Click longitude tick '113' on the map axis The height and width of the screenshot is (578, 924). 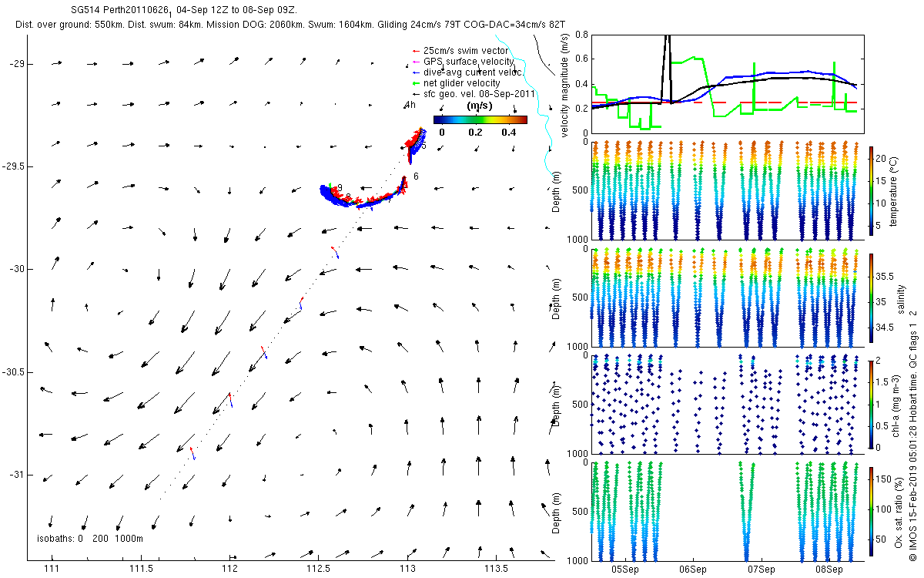coord(407,569)
